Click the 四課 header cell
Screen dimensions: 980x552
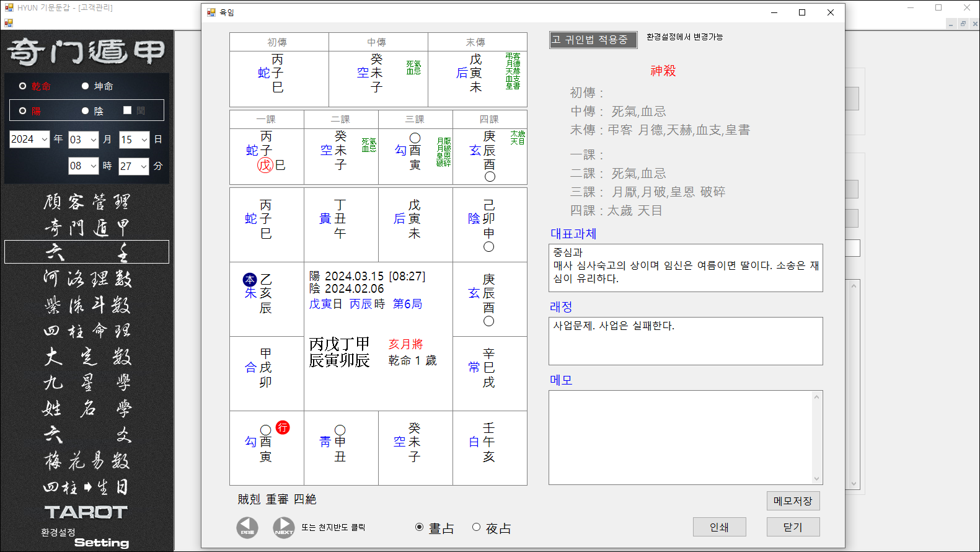point(490,119)
